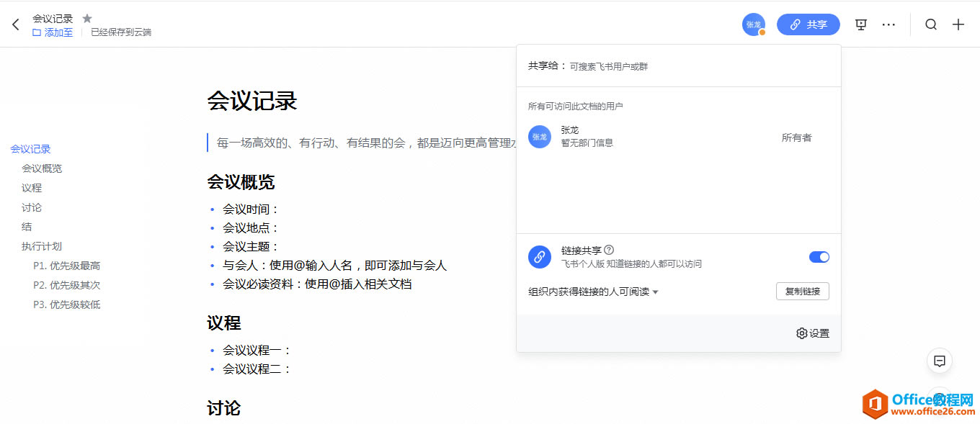
Task: Star the 会议记录 document as favorite
Action: 87,18
